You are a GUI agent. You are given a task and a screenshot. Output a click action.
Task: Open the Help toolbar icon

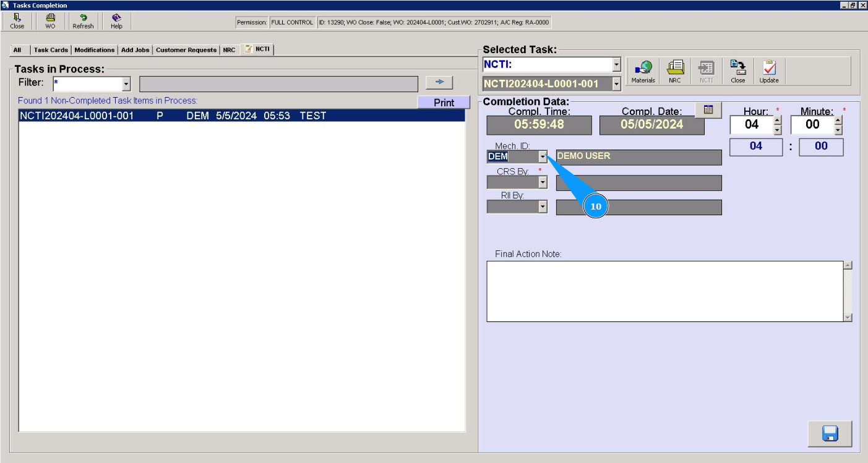[x=116, y=22]
